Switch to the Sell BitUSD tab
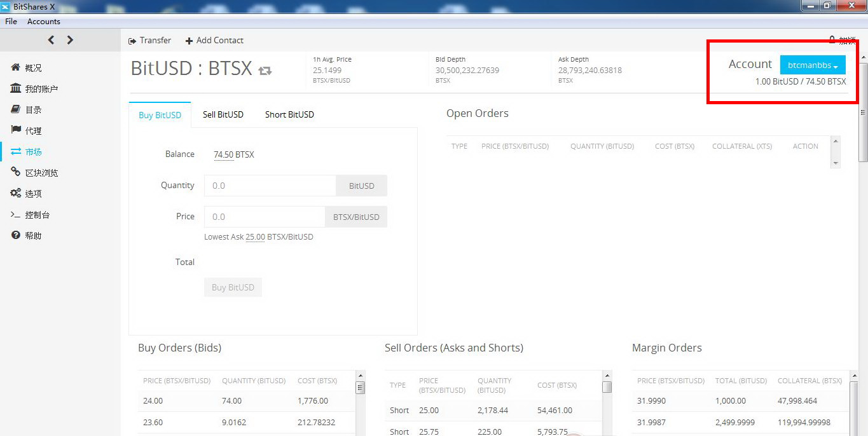 pos(223,114)
